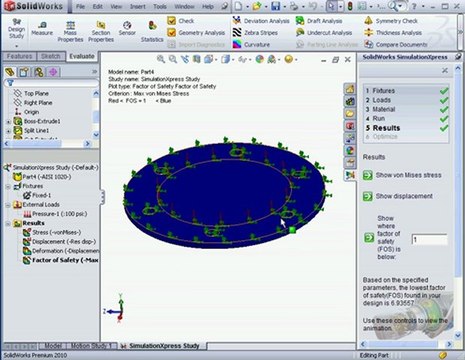Collapse the Fixtures folder
465x360 pixels.
tap(8, 186)
